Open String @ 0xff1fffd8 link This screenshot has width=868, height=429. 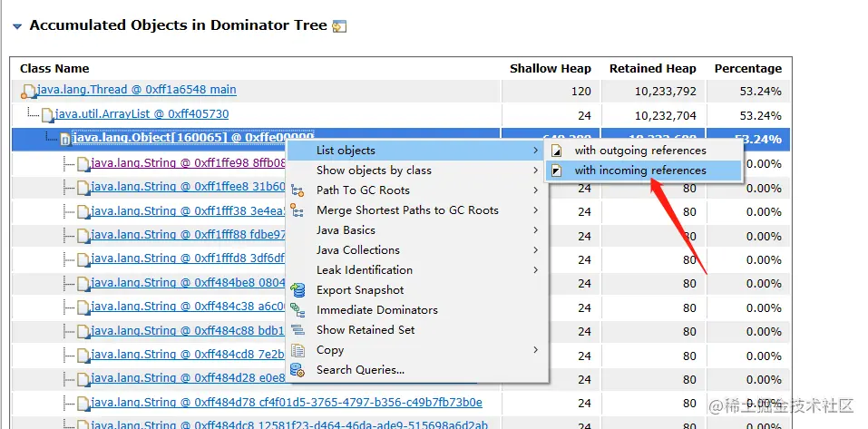(189, 258)
